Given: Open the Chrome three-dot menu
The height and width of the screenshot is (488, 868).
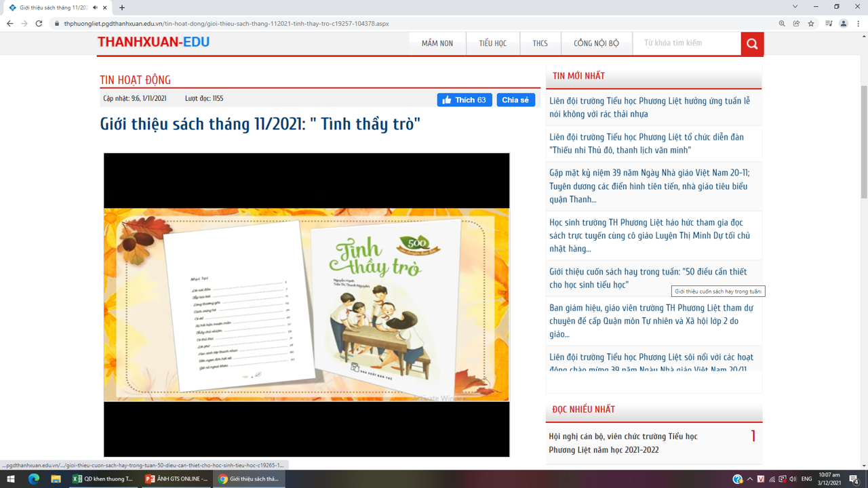Looking at the screenshot, I should [859, 24].
